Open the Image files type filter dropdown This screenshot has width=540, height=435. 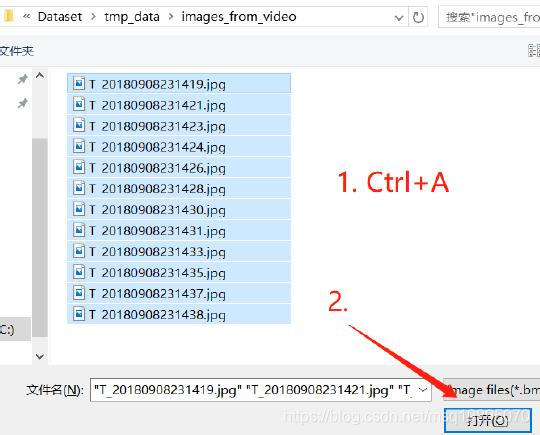click(491, 390)
